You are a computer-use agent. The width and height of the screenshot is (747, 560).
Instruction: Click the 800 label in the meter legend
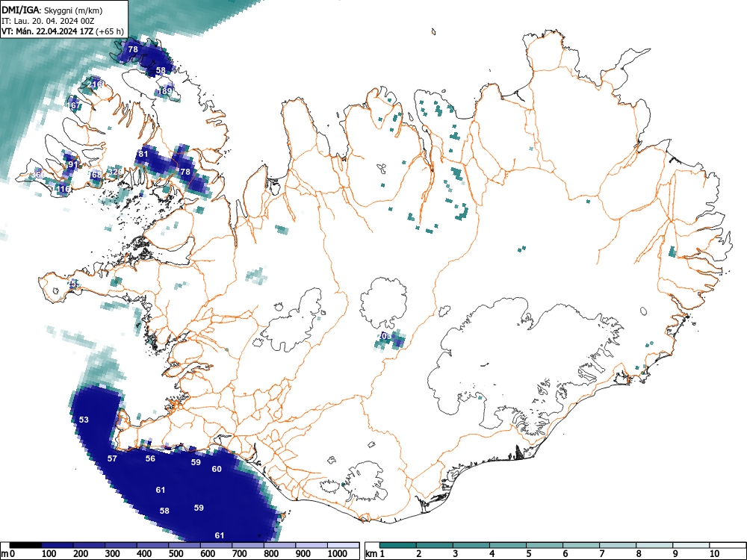coord(271,554)
